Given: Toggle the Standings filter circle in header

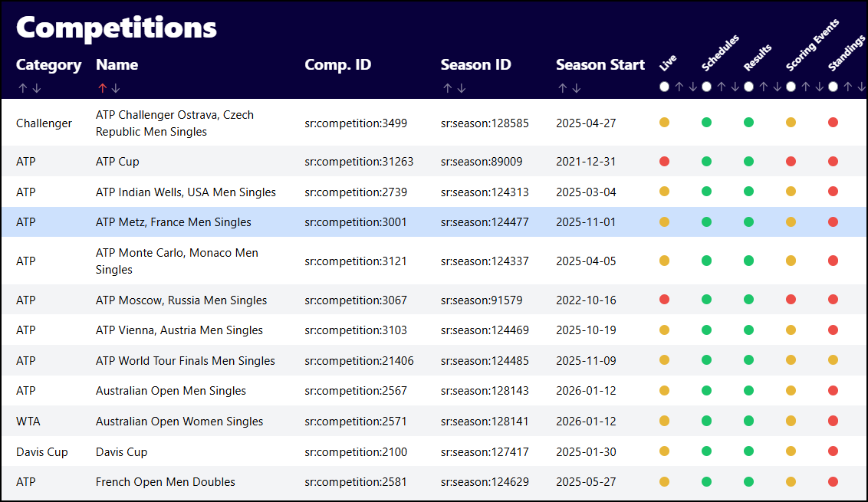Looking at the screenshot, I should [833, 87].
